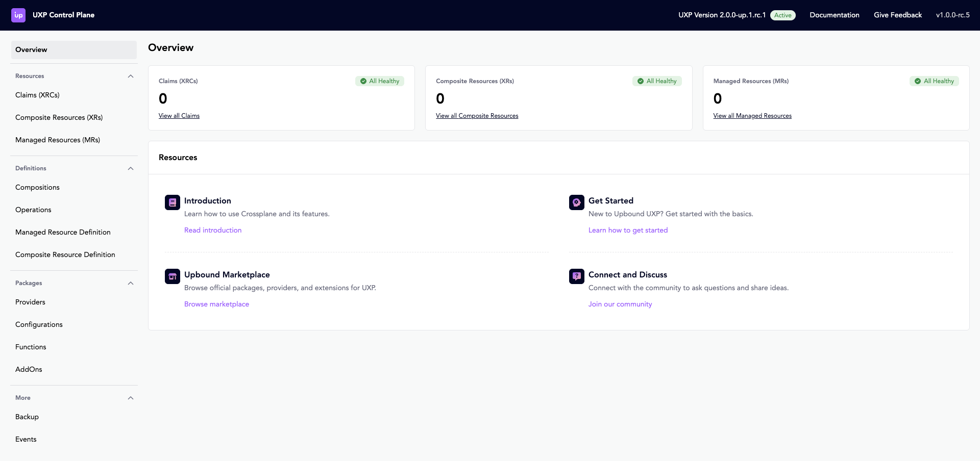Collapse the Packages sidebar section
The width and height of the screenshot is (980, 461).
point(131,284)
